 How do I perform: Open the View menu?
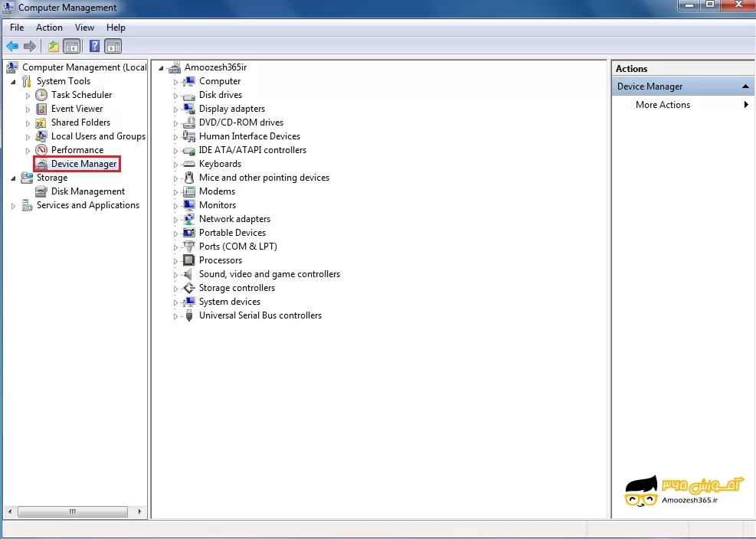tap(84, 27)
